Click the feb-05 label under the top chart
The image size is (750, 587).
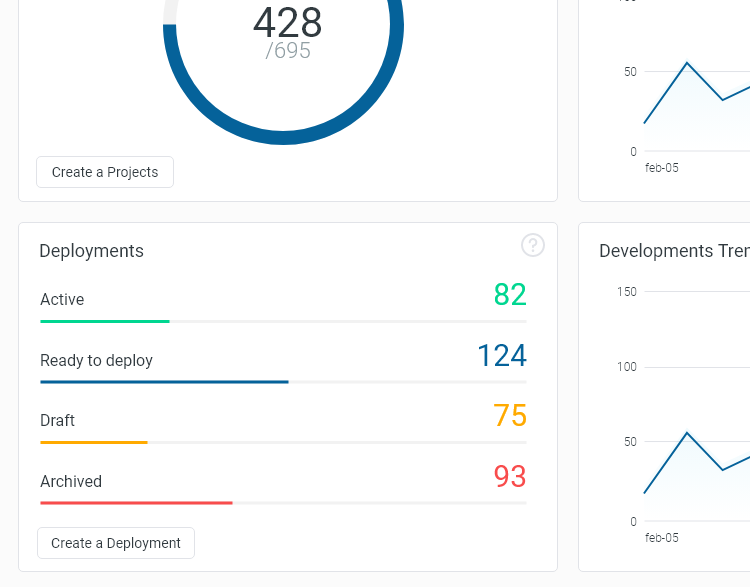click(x=662, y=168)
